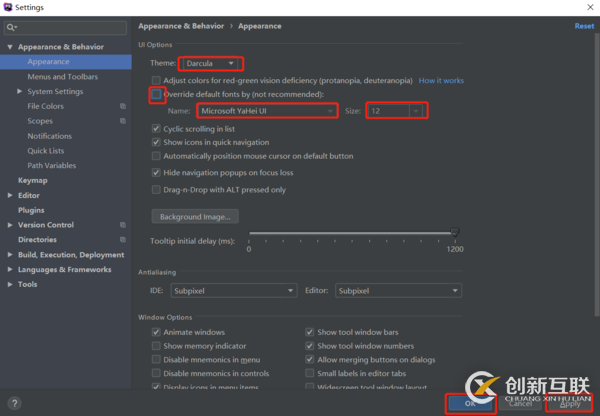Open Menus and Toolbars settings
600x416 pixels.
click(62, 77)
